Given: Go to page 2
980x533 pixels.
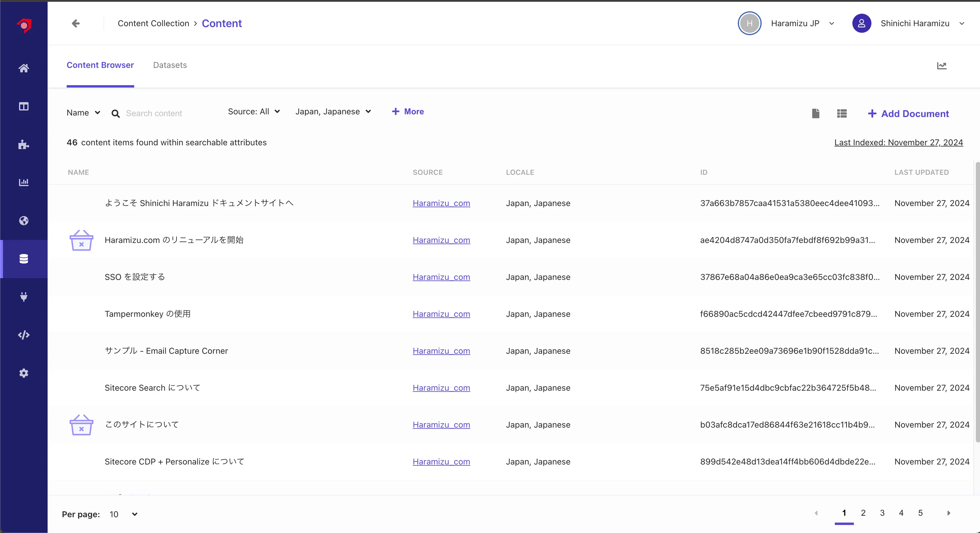Looking at the screenshot, I should point(863,513).
